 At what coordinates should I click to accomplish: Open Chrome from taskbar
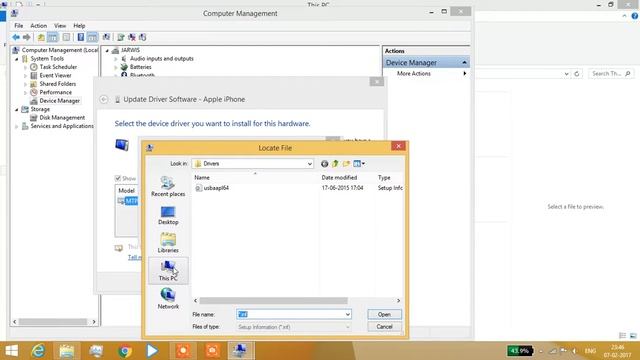[x=125, y=351]
